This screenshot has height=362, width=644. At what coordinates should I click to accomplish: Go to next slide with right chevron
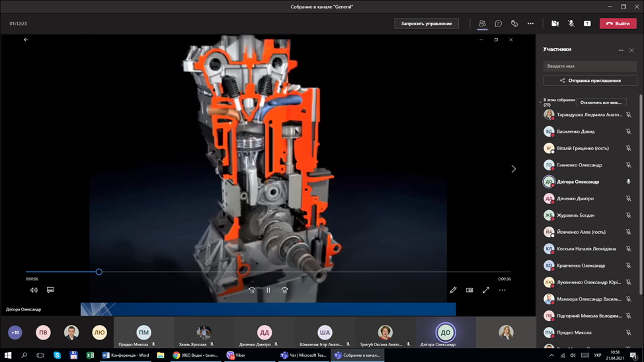pyautogui.click(x=513, y=168)
